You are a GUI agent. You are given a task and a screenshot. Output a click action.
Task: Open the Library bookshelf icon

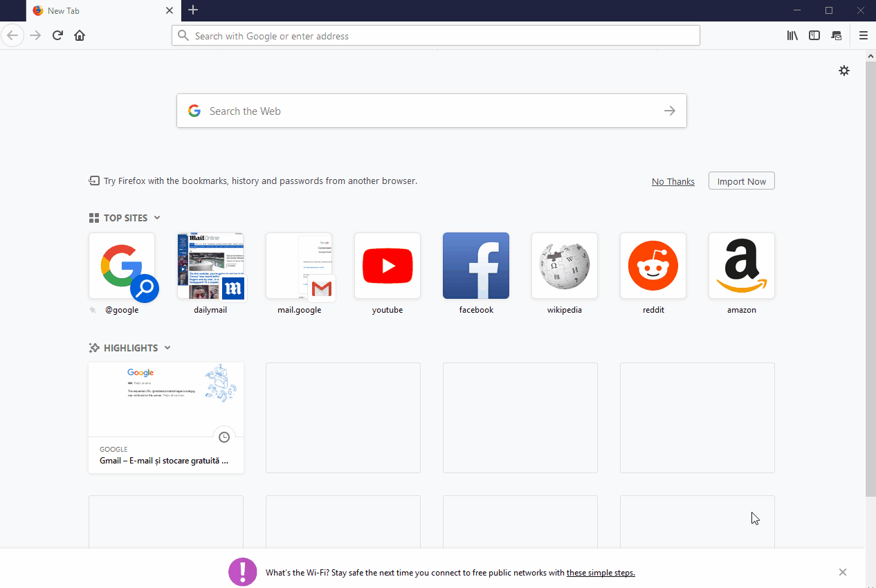792,35
